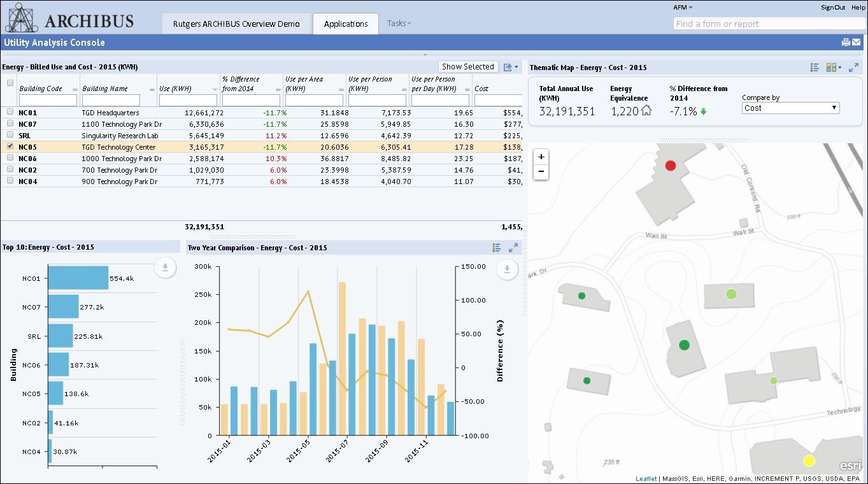The width and height of the screenshot is (868, 484).
Task: Expand the export dropdown arrow in the grid
Action: pyautogui.click(x=516, y=67)
